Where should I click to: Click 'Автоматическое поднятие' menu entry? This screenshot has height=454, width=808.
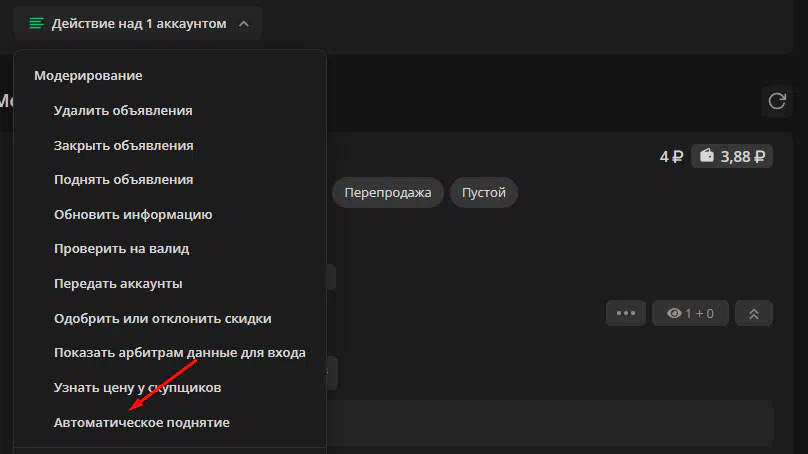tap(142, 423)
